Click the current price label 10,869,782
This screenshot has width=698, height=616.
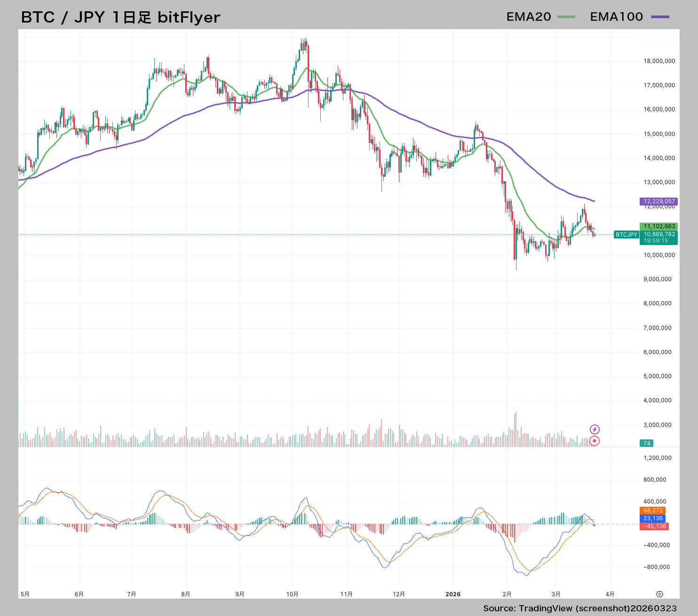658,234
